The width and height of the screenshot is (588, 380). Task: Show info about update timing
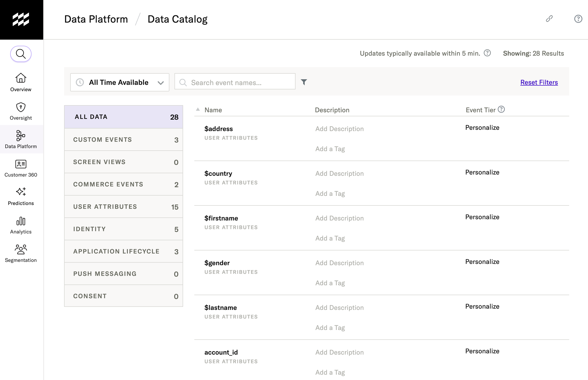point(487,53)
